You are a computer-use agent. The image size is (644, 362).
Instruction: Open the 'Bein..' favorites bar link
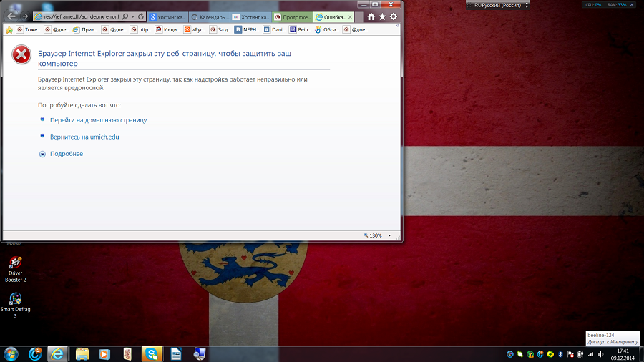point(301,29)
